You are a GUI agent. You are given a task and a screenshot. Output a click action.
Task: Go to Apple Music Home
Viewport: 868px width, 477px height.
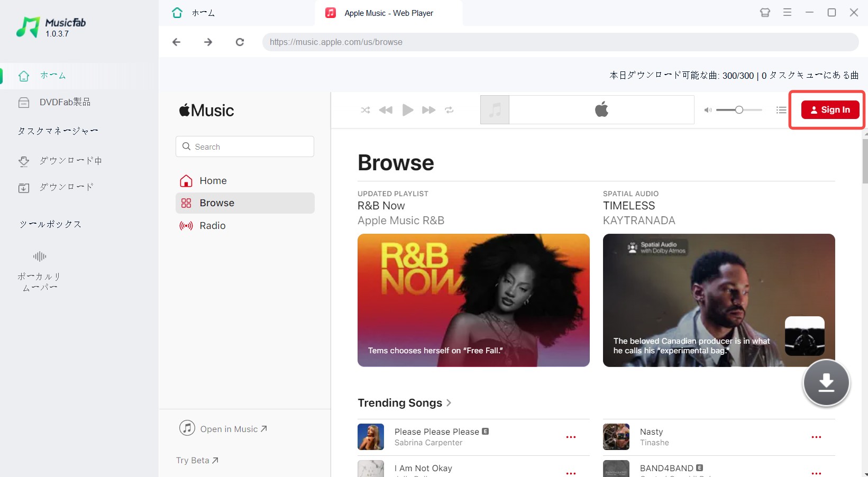click(245, 181)
